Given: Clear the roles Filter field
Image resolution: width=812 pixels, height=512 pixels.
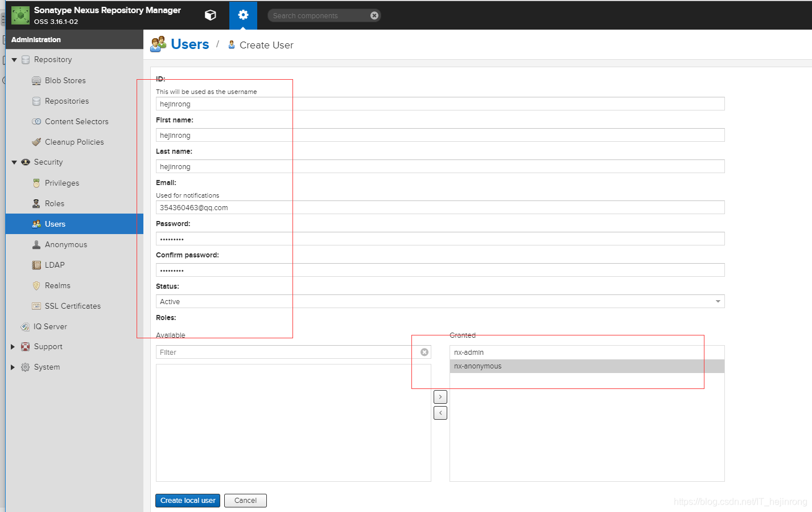Looking at the screenshot, I should click(424, 353).
